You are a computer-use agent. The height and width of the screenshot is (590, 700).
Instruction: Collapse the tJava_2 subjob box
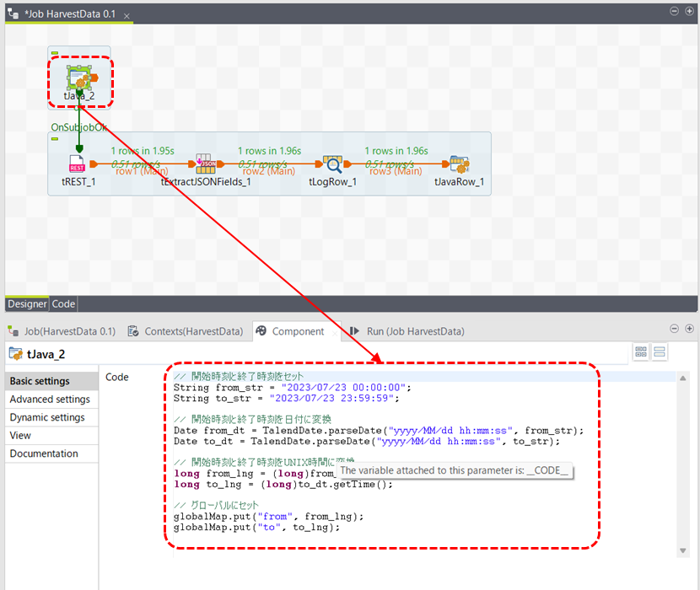pos(55,53)
